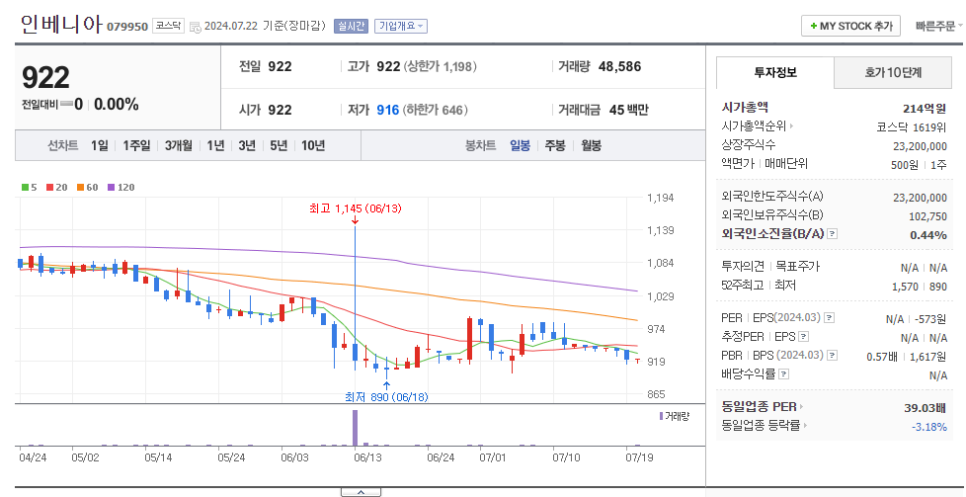Collapse the chart with bottom arrow handle
966x497 pixels.
pyautogui.click(x=360, y=492)
